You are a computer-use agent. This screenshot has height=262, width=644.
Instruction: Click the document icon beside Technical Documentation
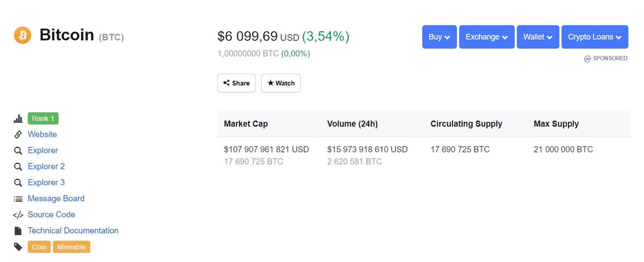pos(18,231)
